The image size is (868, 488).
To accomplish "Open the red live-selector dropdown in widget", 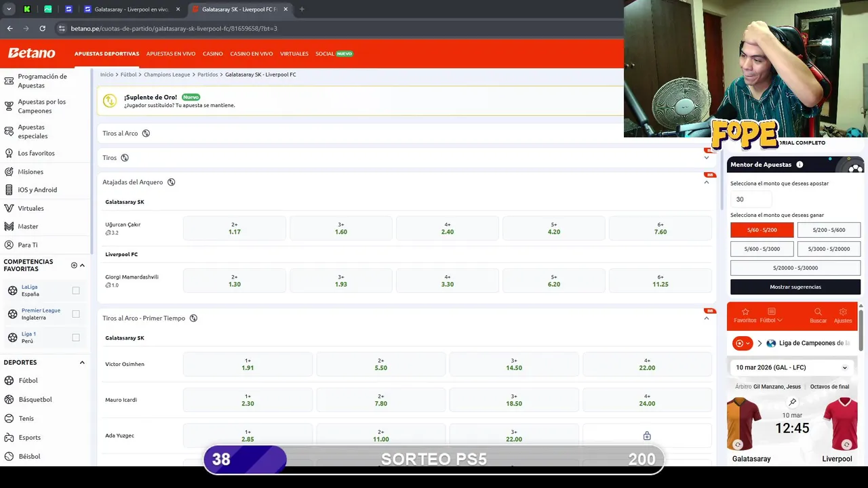I will click(x=743, y=343).
